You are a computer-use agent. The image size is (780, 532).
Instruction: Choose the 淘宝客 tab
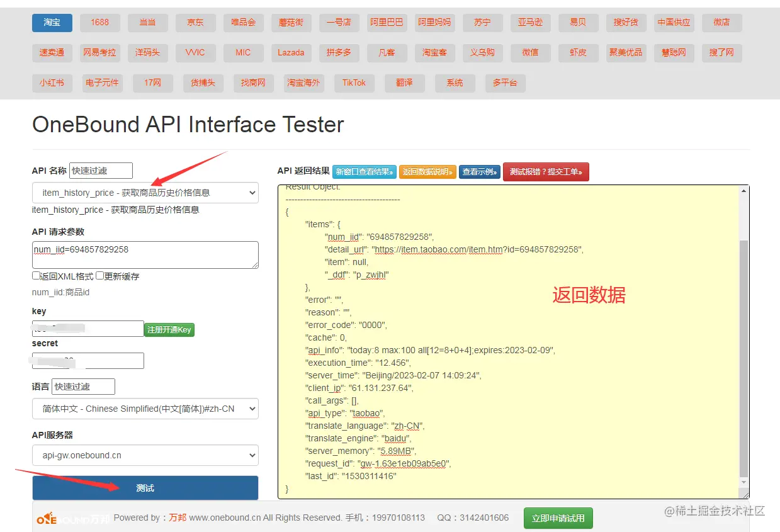pos(434,53)
